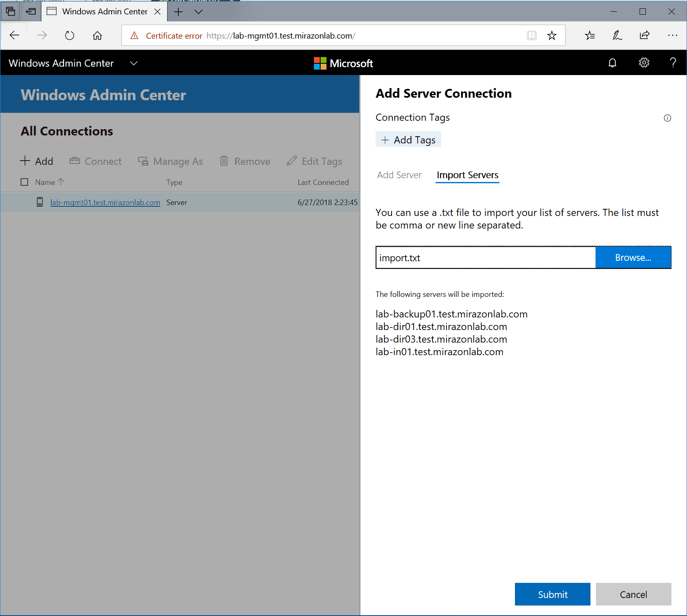687x616 pixels.
Task: Open the browser share icon
Action: tap(644, 36)
